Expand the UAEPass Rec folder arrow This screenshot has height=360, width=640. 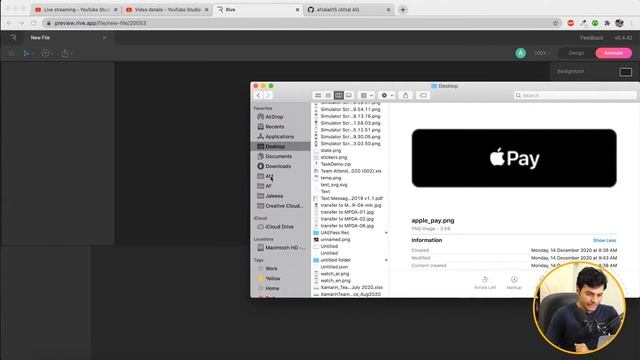coord(386,233)
